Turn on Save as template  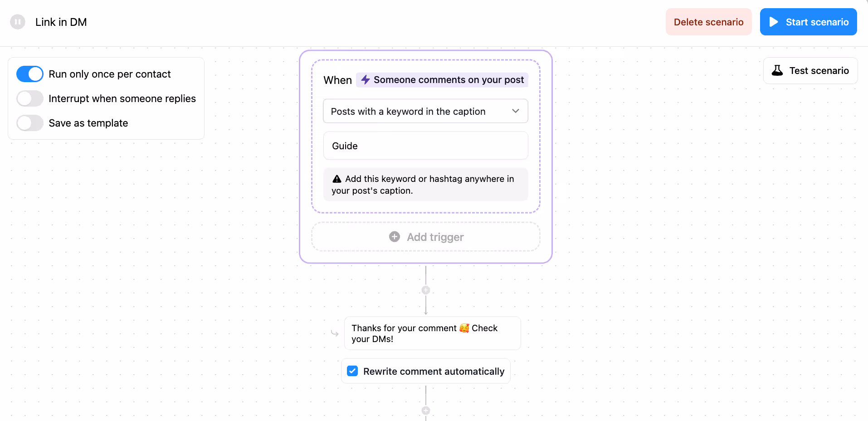point(29,122)
